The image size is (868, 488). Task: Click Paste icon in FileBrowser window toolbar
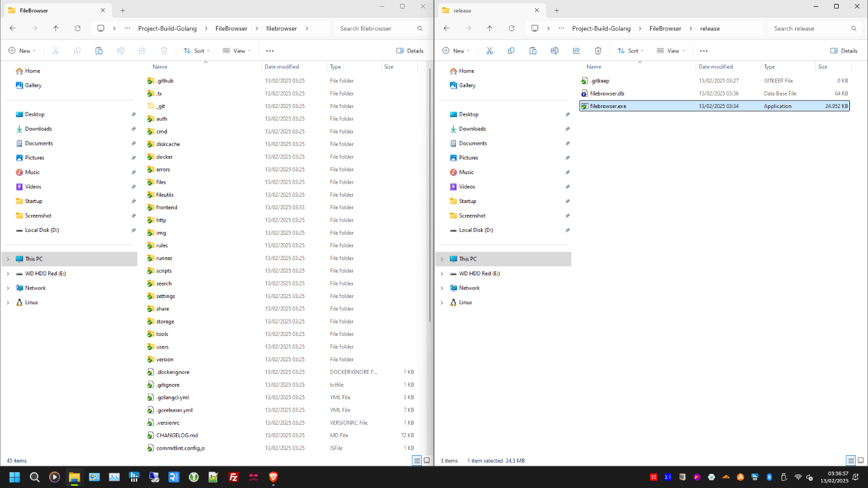[99, 51]
